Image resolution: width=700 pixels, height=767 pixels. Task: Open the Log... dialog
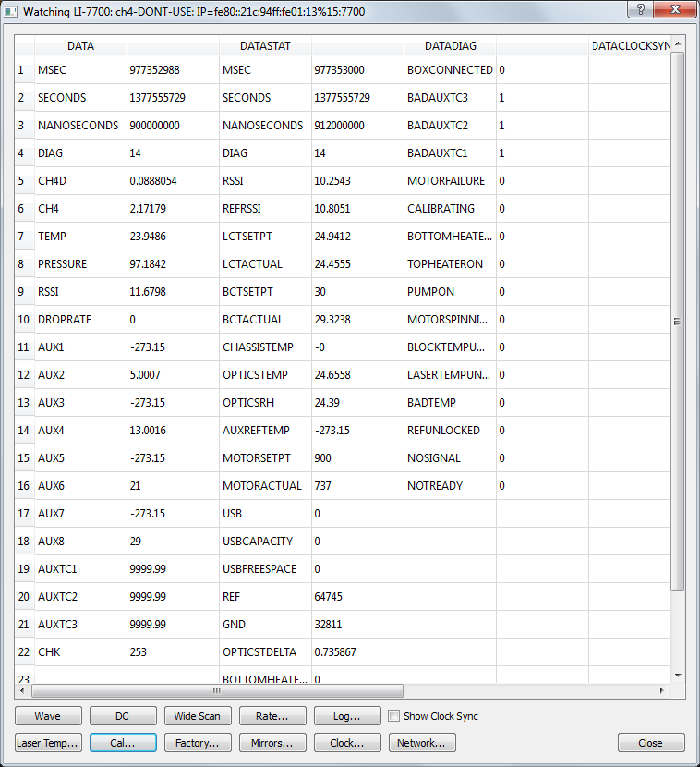pos(347,716)
